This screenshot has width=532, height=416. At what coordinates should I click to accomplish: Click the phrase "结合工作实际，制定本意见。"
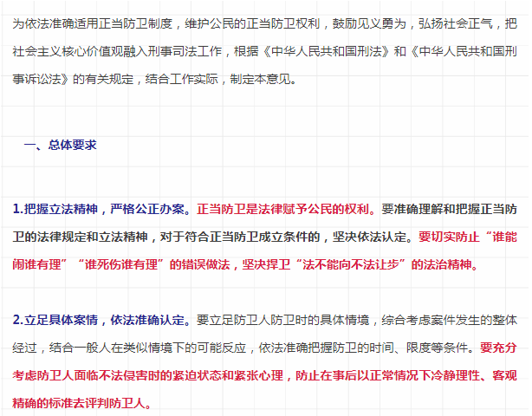(x=222, y=79)
